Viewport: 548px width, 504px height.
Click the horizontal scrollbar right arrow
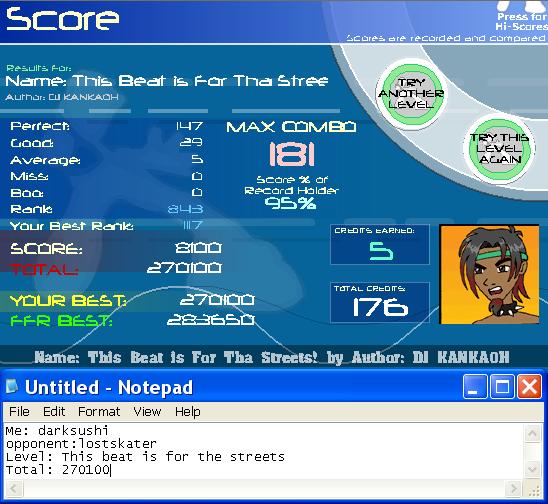pos(514,488)
